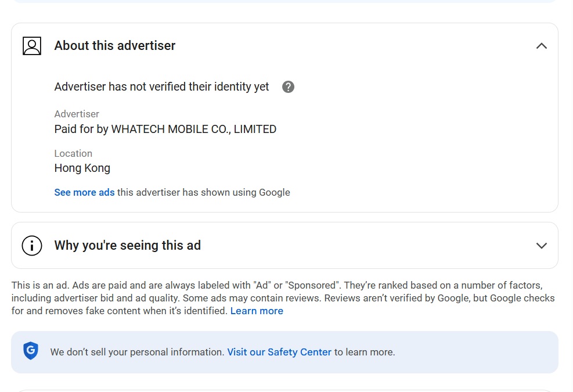Screen dimensions: 573x392
Task: Follow the Learn more link
Action: [x=257, y=311]
